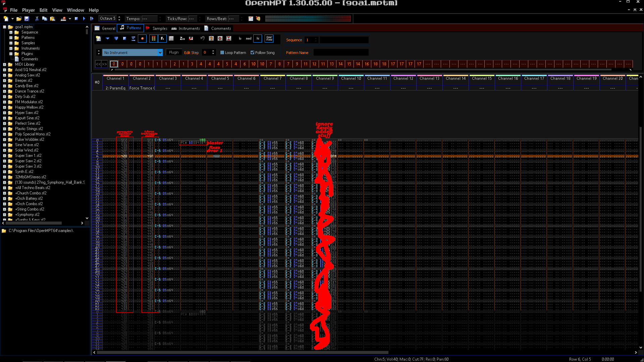The width and height of the screenshot is (644, 362).
Task: Click the MIDI record keyboard icon
Action: [63, 19]
